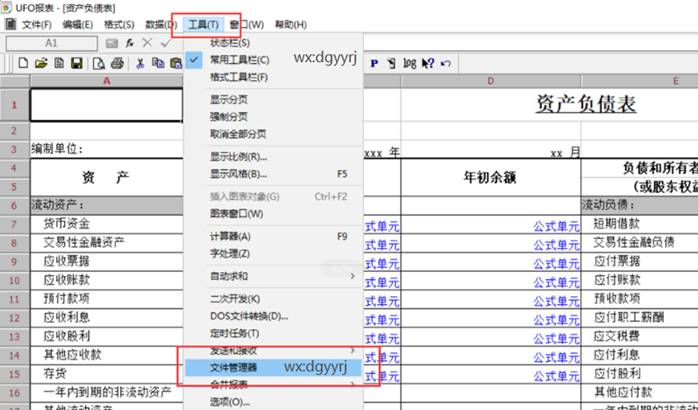Click the A1 cell name box
Screen dimensions: 698x410
pyautogui.click(x=51, y=43)
